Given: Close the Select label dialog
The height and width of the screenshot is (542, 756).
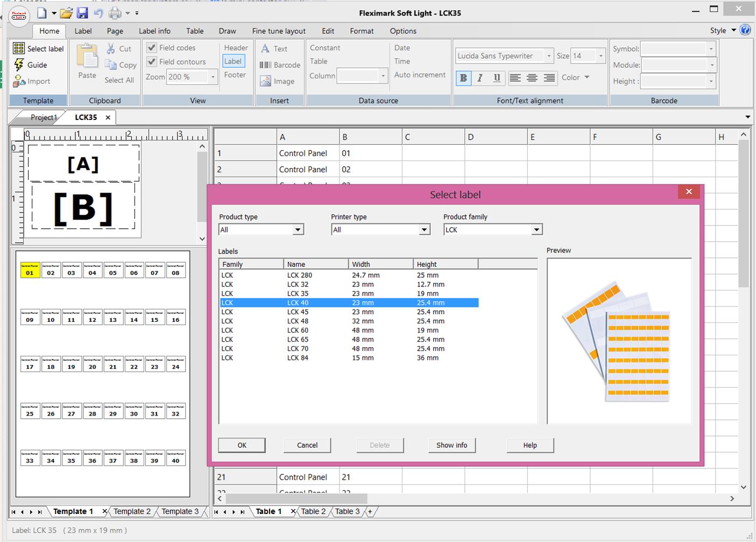Looking at the screenshot, I should (688, 191).
